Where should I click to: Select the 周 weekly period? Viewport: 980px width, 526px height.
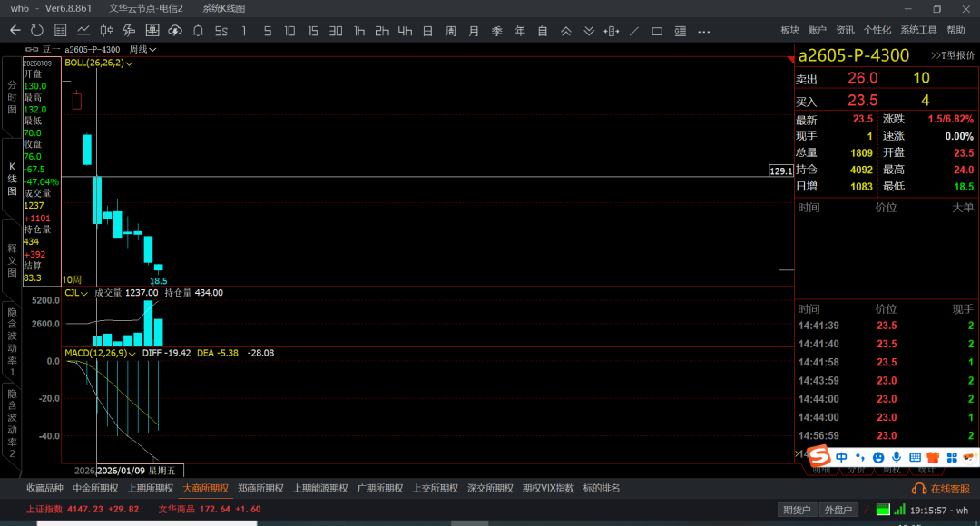point(451,31)
